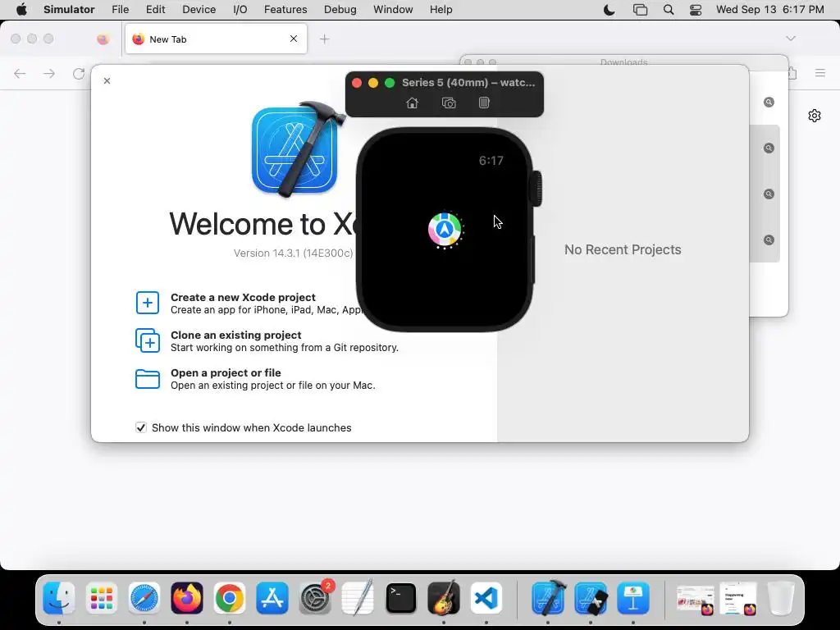Image resolution: width=840 pixels, height=630 pixels.
Task: Launch Safari from the Dock
Action: coord(144,598)
